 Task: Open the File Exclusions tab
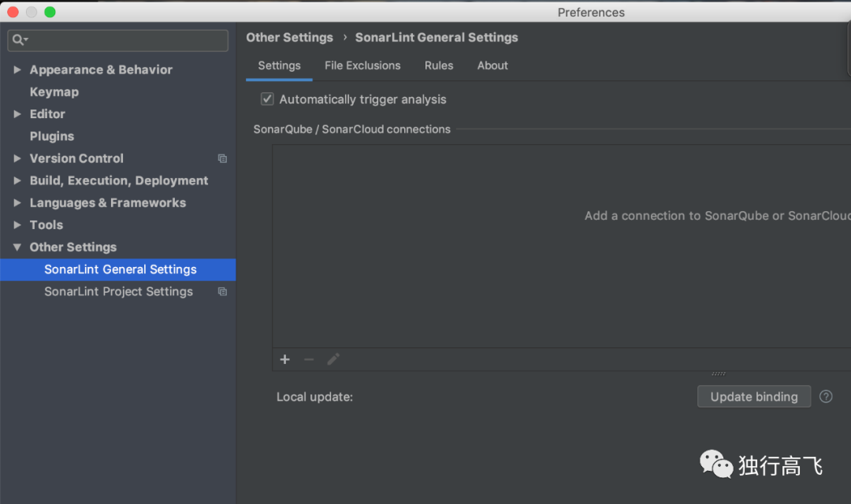pyautogui.click(x=362, y=65)
